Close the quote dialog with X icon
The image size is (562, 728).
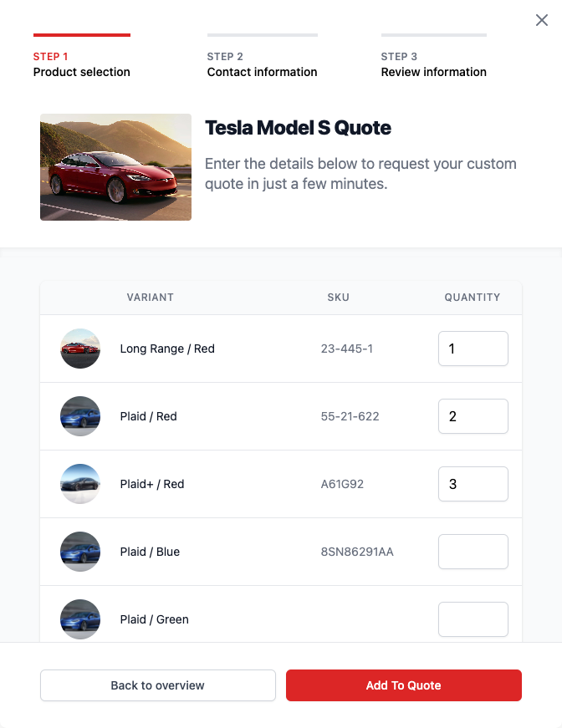(542, 20)
